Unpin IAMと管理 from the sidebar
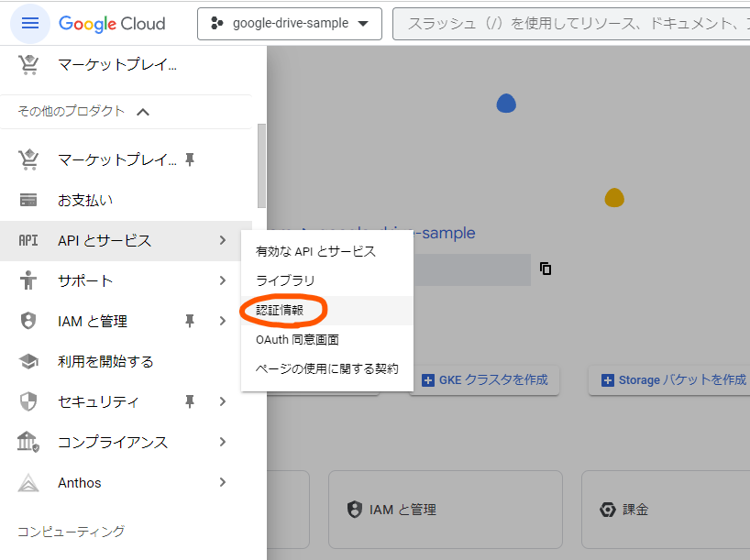Screen dimensions: 750x560 [189, 321]
